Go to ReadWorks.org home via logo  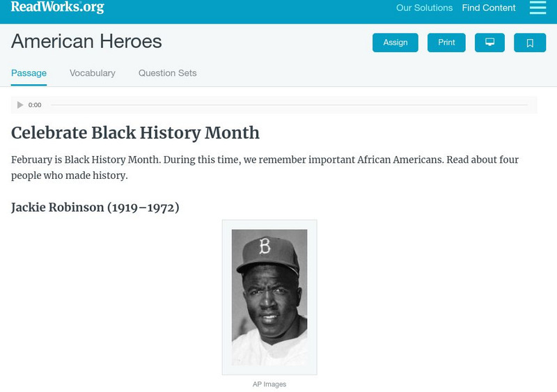click(x=57, y=8)
